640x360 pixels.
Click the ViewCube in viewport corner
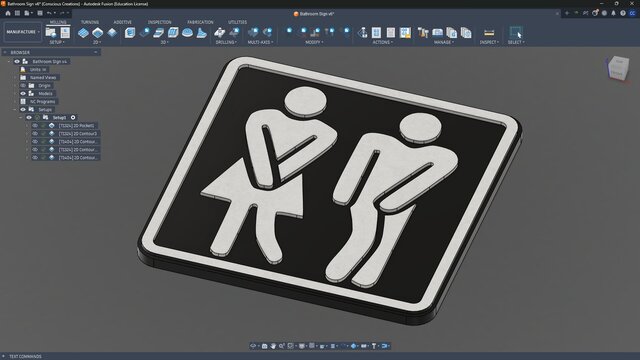pos(618,68)
